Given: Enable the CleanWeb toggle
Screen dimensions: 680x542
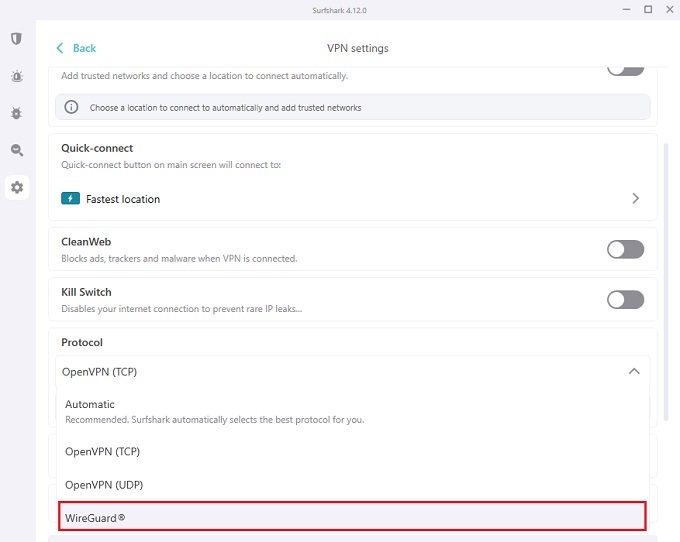Looking at the screenshot, I should pyautogui.click(x=625, y=249).
